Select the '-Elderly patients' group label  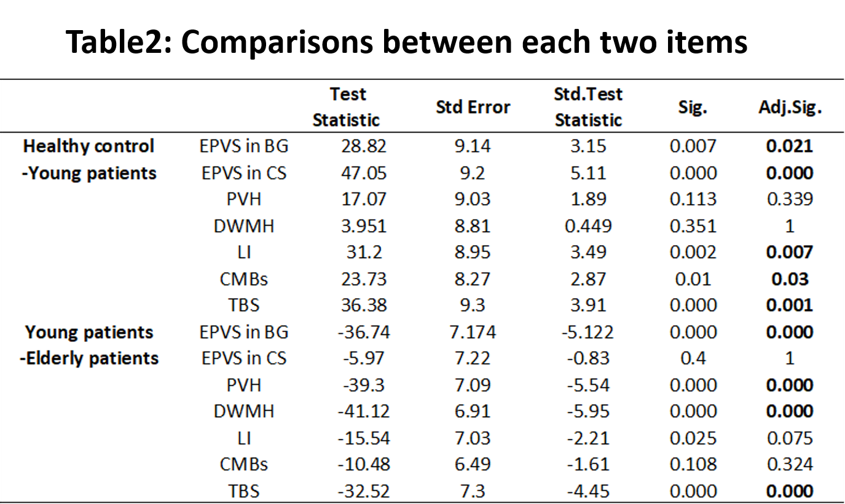89,358
